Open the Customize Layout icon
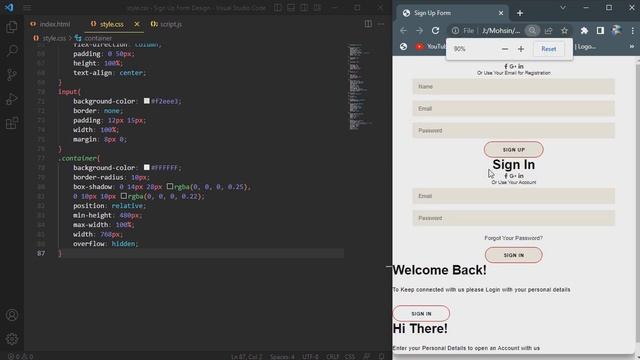The height and width of the screenshot is (360, 640). point(317,7)
